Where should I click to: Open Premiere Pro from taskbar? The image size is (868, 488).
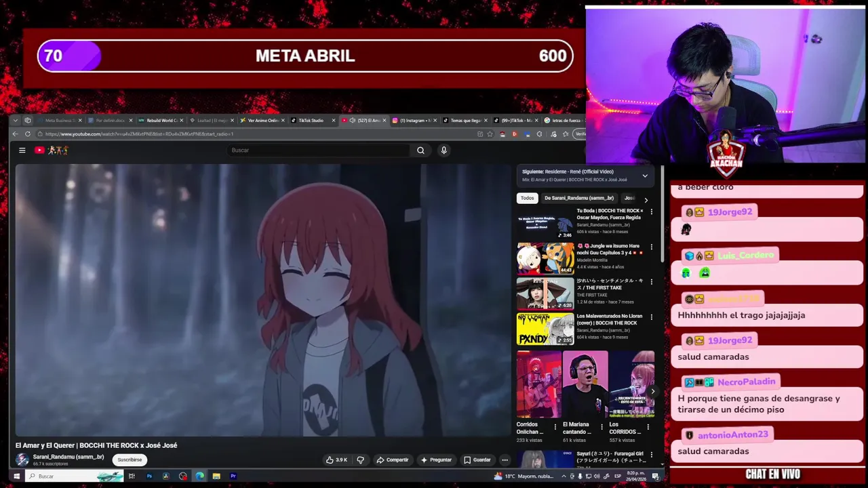point(233,476)
